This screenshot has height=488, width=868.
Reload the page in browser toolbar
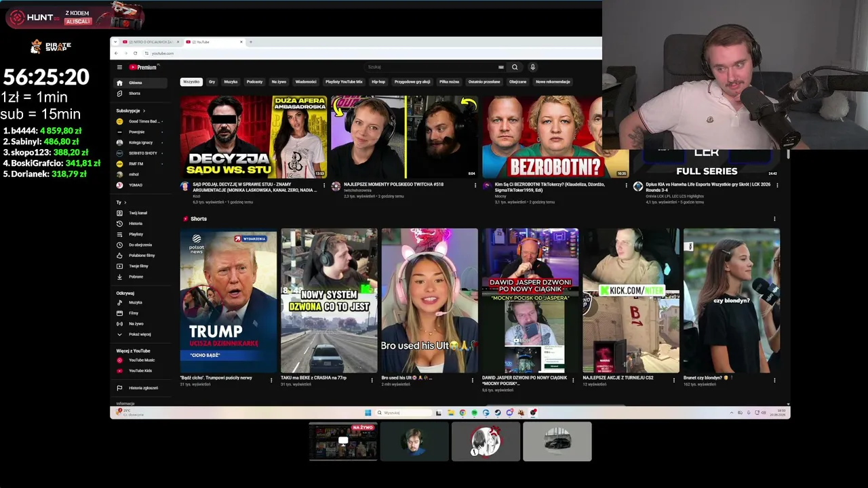tap(136, 53)
